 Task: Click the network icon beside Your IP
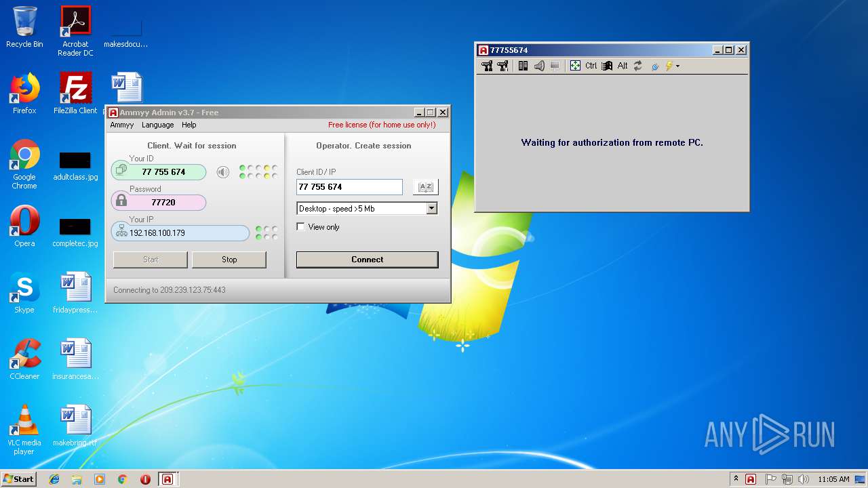(121, 232)
